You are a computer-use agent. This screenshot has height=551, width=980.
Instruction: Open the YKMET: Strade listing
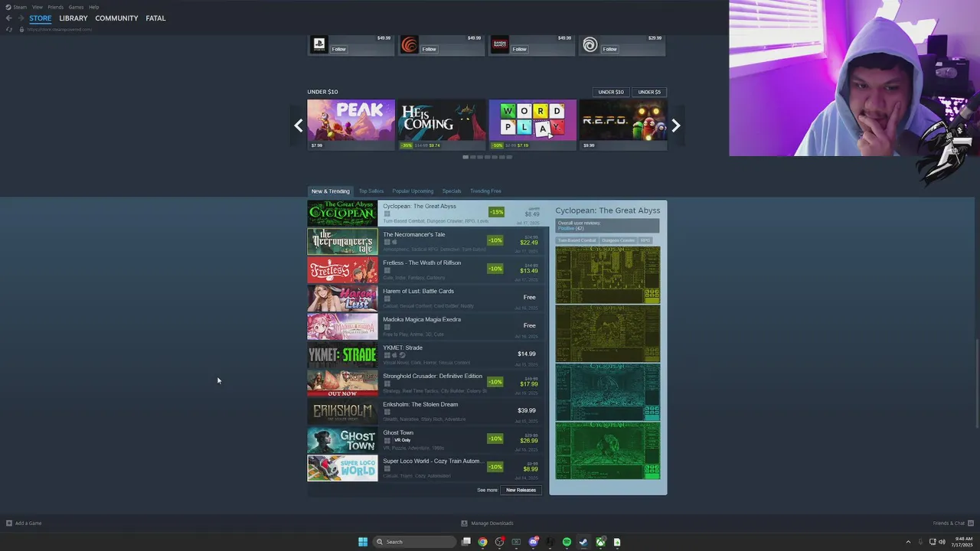click(x=426, y=354)
